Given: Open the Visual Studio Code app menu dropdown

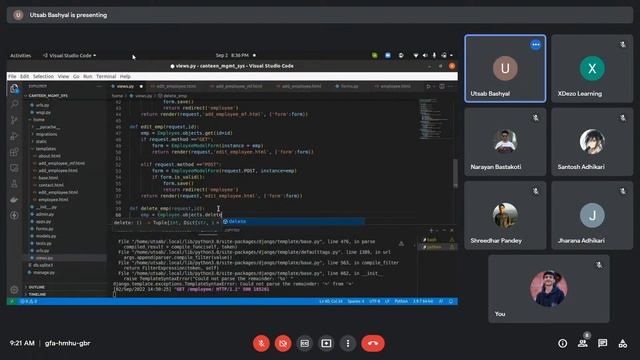Looking at the screenshot, I should [x=70, y=56].
